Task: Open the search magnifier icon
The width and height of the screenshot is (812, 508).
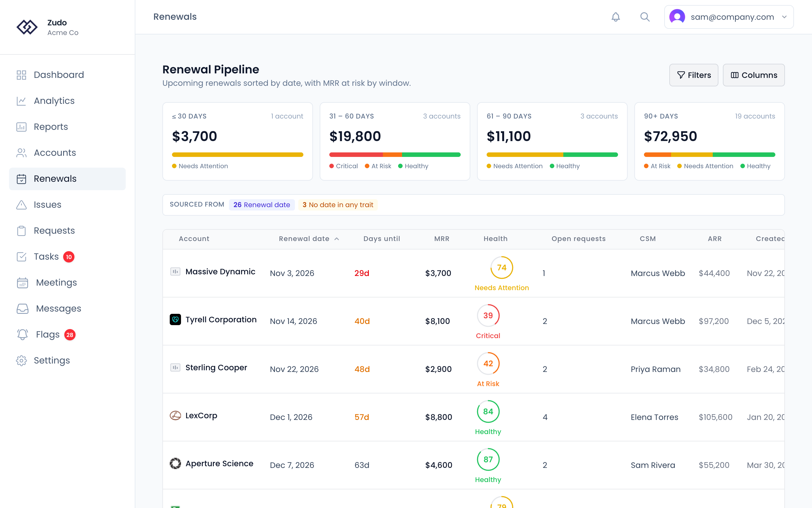Action: [645, 17]
